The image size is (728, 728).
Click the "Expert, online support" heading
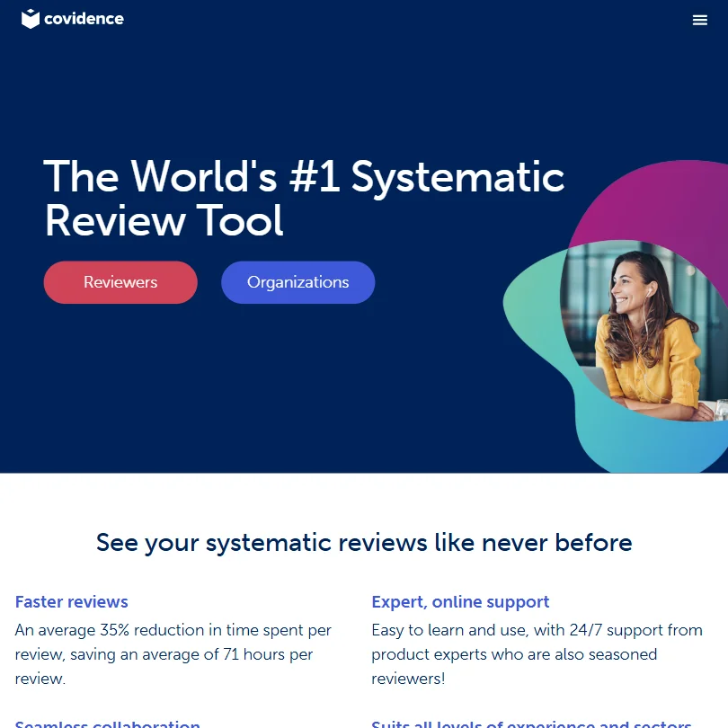[460, 601]
